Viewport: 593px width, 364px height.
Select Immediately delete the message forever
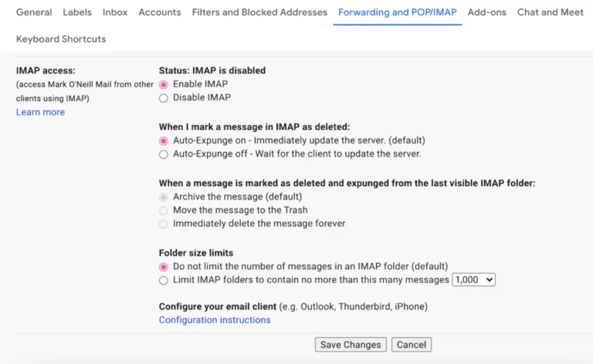click(164, 224)
